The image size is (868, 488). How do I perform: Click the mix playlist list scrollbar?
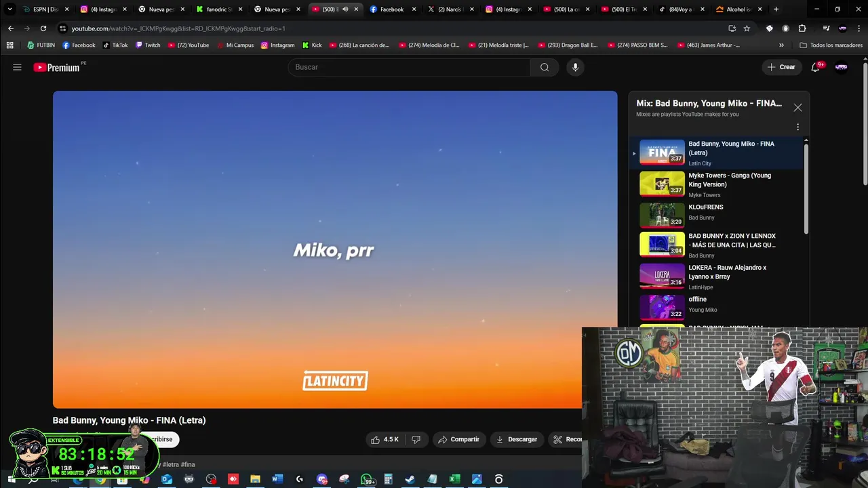pyautogui.click(x=806, y=188)
